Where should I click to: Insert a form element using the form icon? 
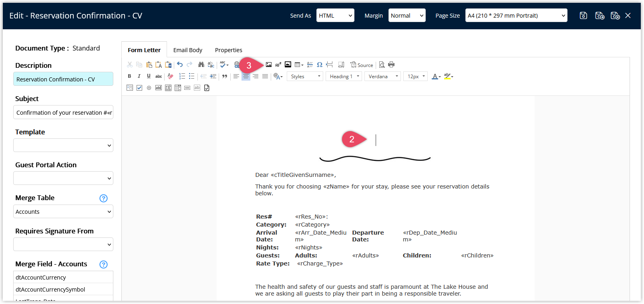[130, 88]
